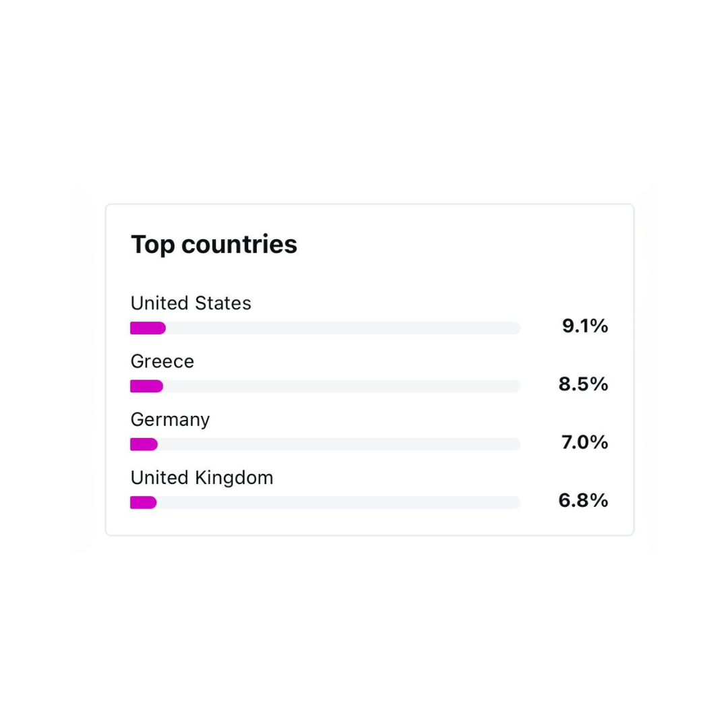
Task: Click the 6.8% value for United Kingdom
Action: point(583,500)
